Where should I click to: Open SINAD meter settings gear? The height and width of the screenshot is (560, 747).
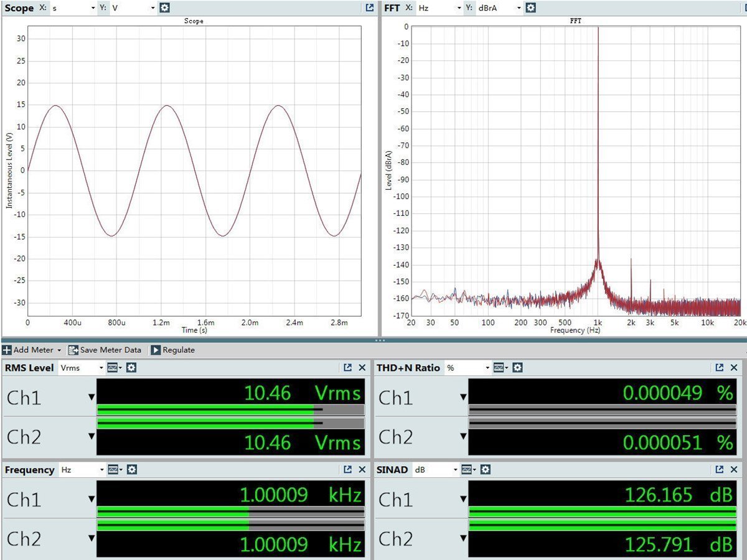(x=486, y=470)
